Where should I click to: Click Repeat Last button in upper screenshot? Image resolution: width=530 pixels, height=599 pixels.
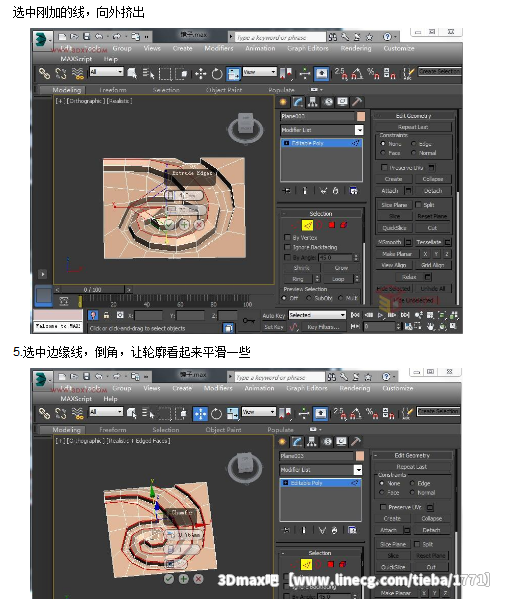(413, 127)
